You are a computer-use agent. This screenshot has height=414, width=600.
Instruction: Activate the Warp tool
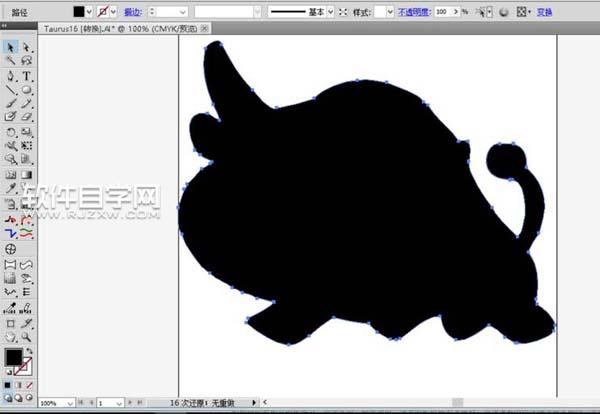(10, 146)
